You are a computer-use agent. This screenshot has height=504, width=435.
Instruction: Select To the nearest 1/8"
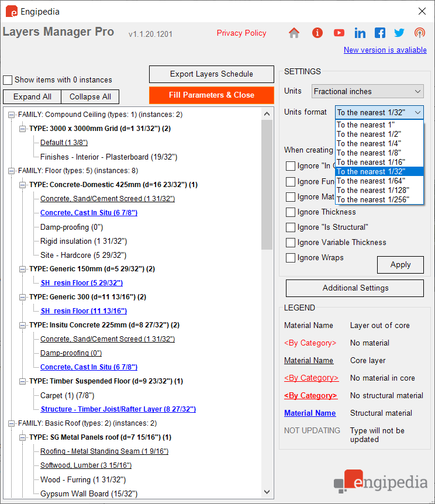(x=379, y=153)
